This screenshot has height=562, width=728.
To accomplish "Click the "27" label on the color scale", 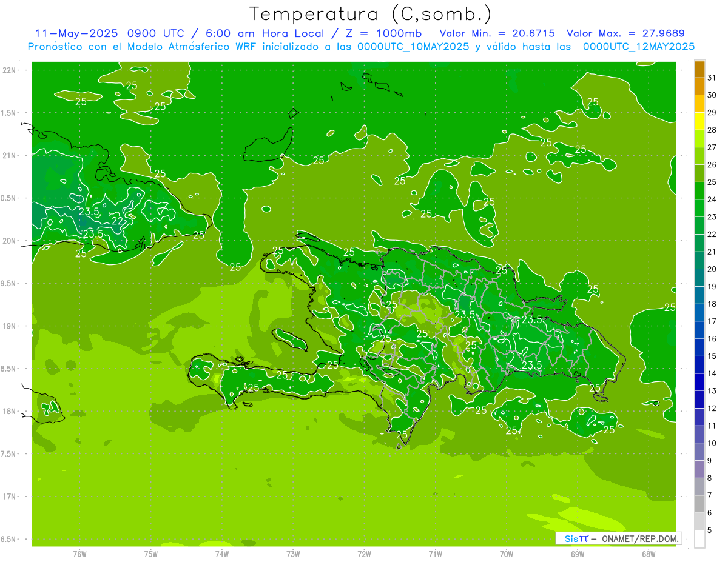I will click(712, 147).
